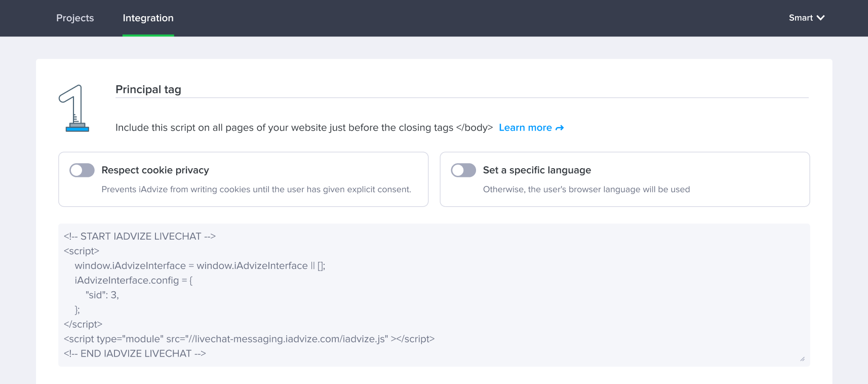Grab the code box resize handle
This screenshot has height=384, width=868.
(803, 359)
